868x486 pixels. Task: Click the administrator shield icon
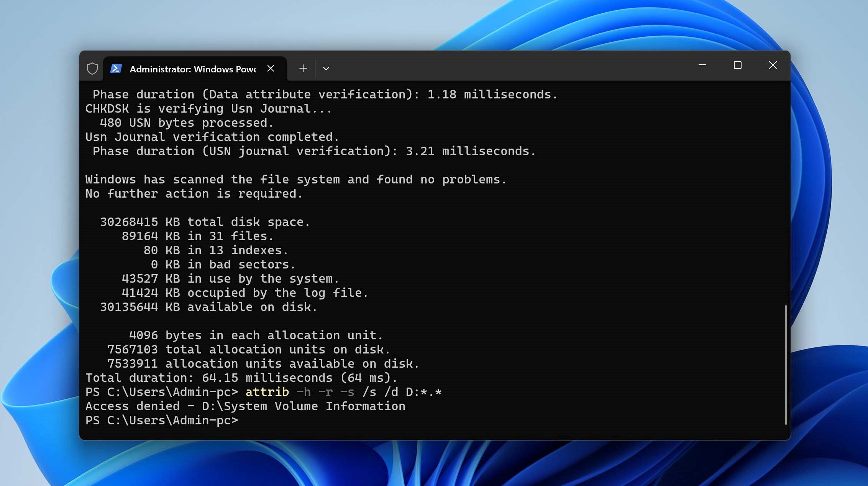tap(92, 69)
